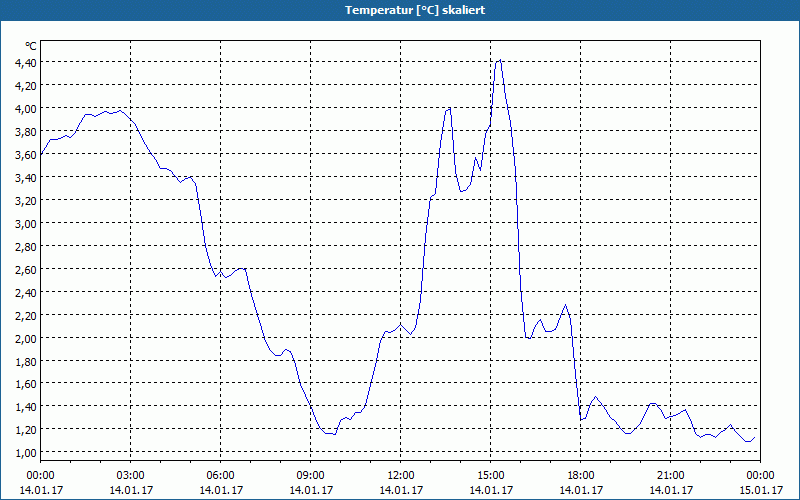Click the 1,40 axis label
The height and width of the screenshot is (500, 800).
[x=27, y=406]
